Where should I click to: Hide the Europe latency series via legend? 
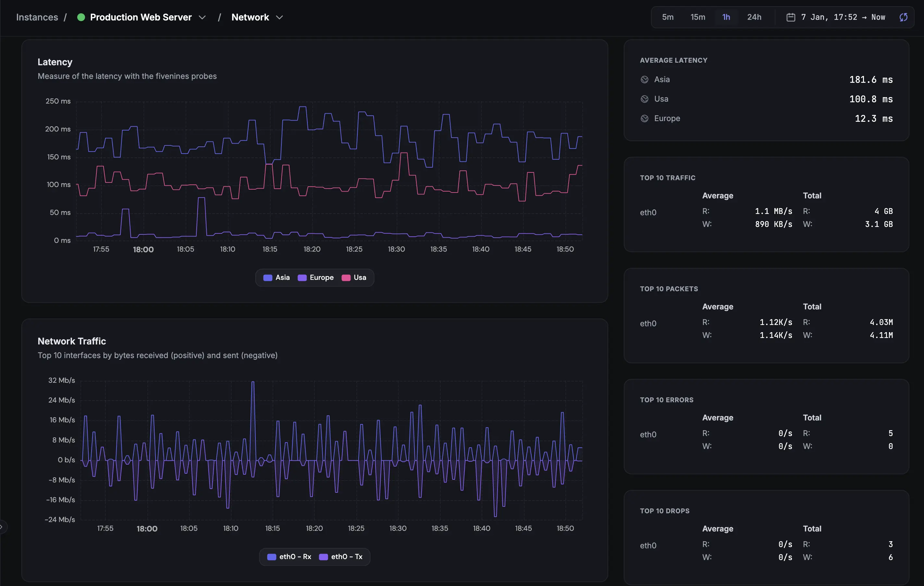[315, 278]
